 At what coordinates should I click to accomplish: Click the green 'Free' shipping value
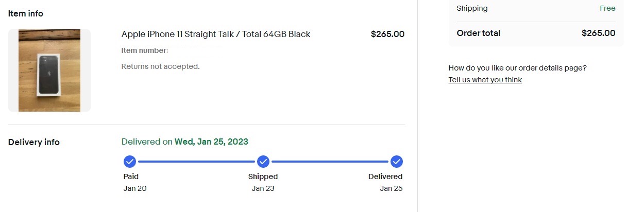click(x=607, y=8)
